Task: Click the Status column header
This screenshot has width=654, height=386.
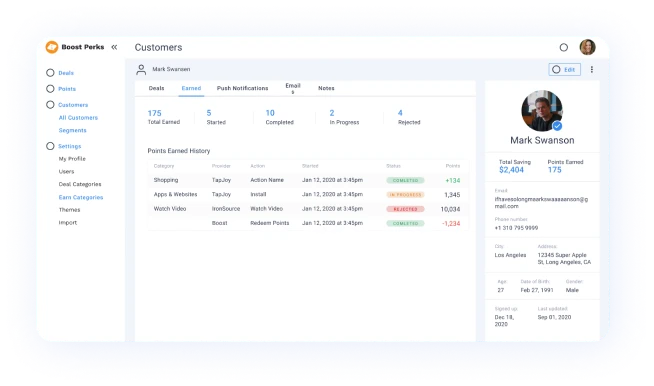Action: tap(393, 166)
